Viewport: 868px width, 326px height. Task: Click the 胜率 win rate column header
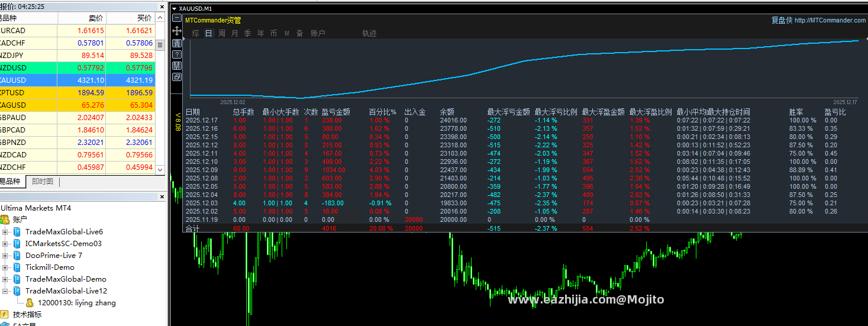tap(796, 112)
